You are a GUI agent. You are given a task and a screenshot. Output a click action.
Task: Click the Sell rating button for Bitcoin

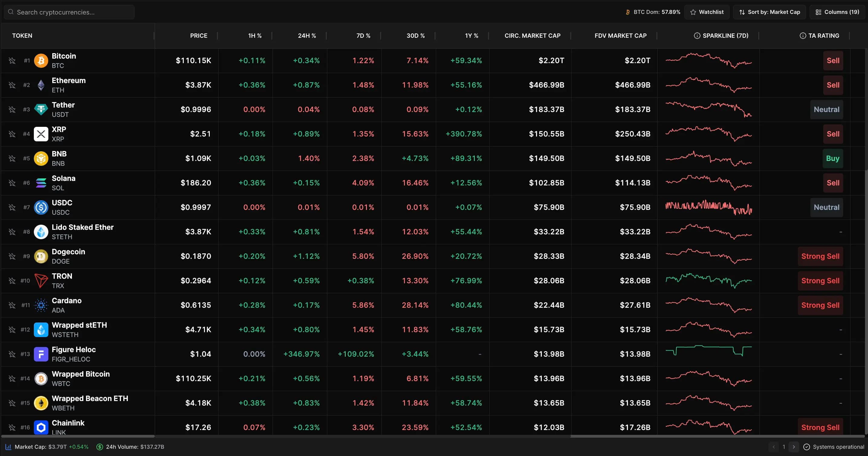(x=833, y=61)
